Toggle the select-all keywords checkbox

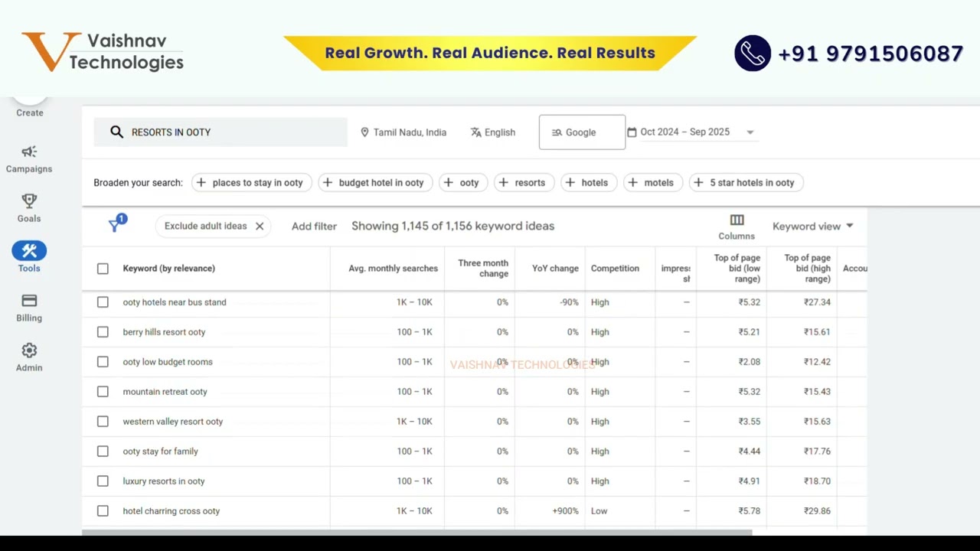[103, 269]
